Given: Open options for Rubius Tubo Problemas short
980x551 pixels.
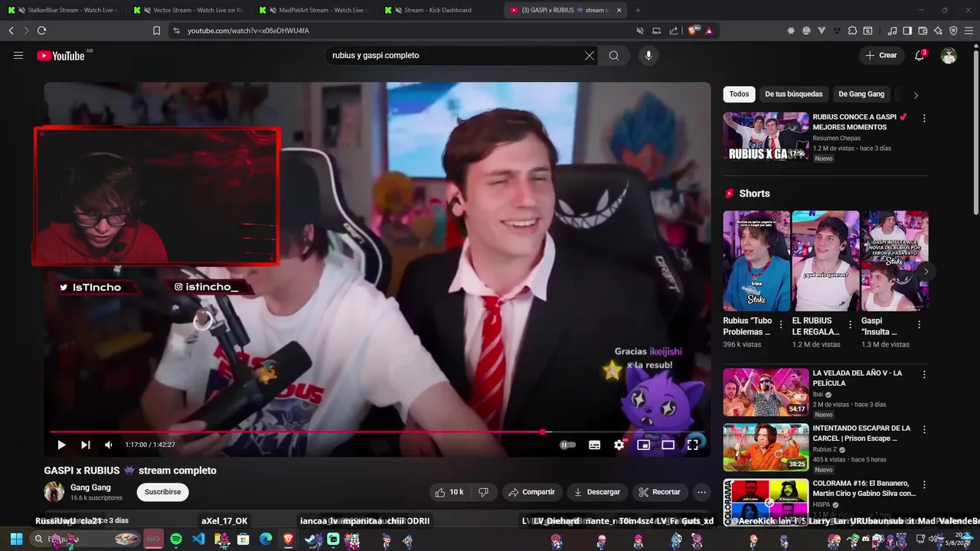Looking at the screenshot, I should [x=781, y=324].
